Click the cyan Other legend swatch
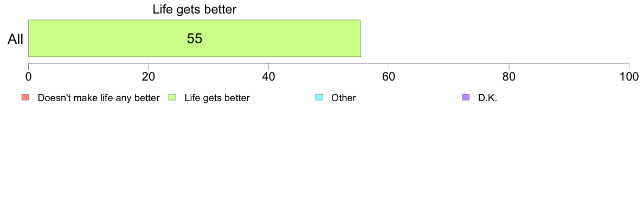This screenshot has height=199, width=644. tap(319, 97)
